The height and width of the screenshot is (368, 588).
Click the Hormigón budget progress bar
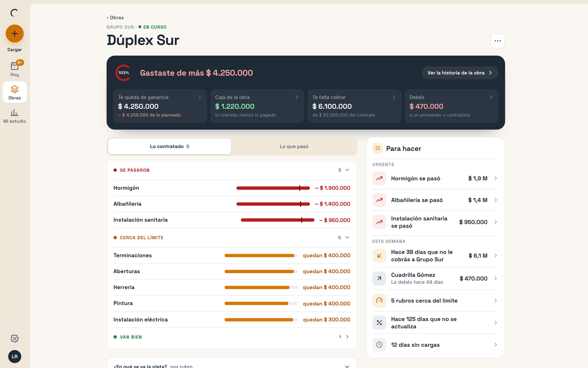273,188
